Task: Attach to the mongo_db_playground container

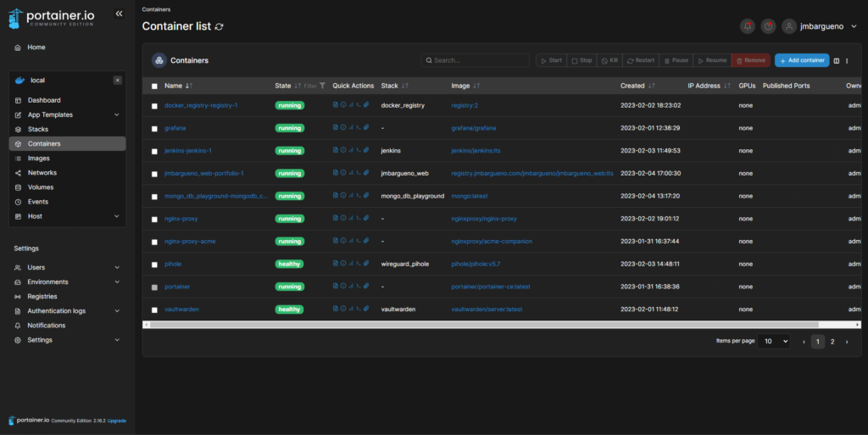Action: click(366, 195)
